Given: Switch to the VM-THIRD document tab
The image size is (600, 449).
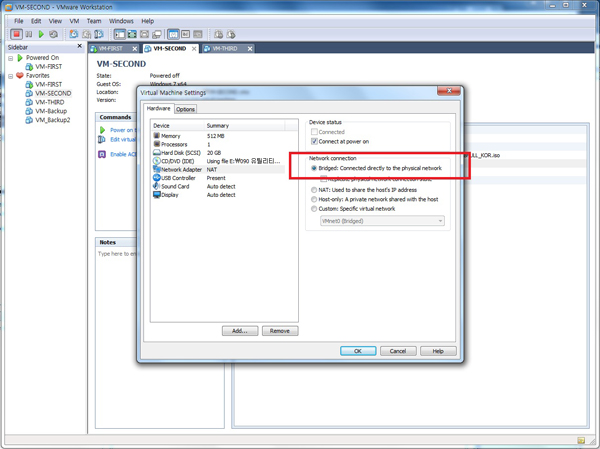Looking at the screenshot, I should (225, 49).
